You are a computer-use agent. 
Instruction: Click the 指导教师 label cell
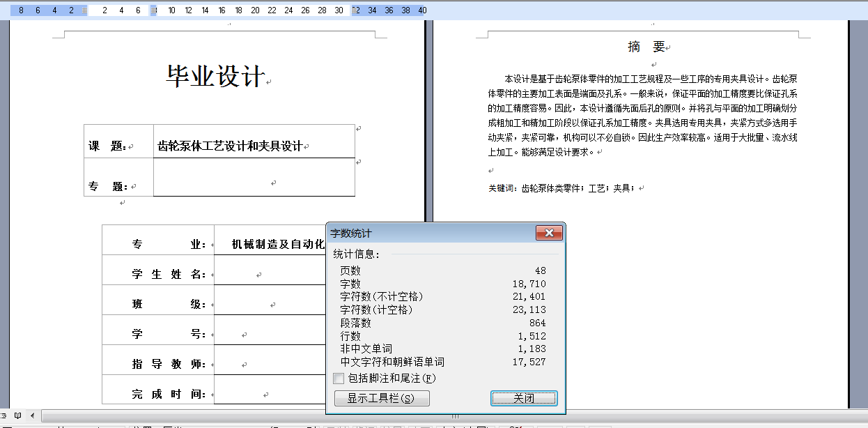(158, 360)
